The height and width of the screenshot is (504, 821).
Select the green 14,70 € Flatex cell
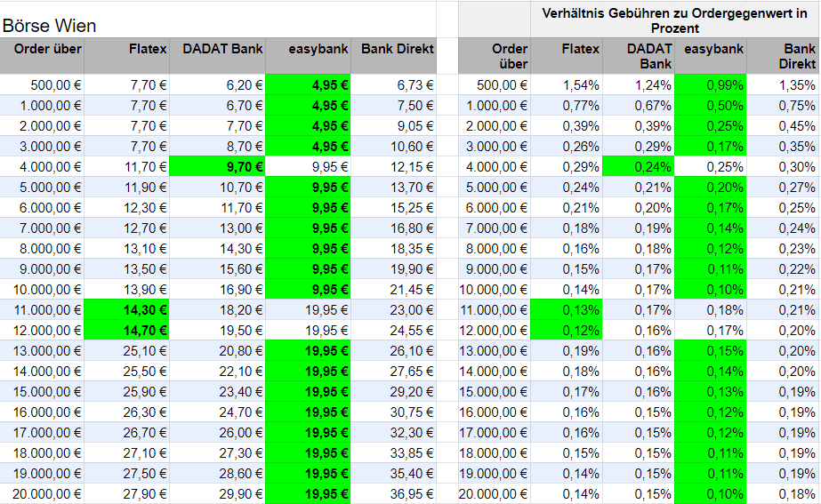tap(126, 331)
